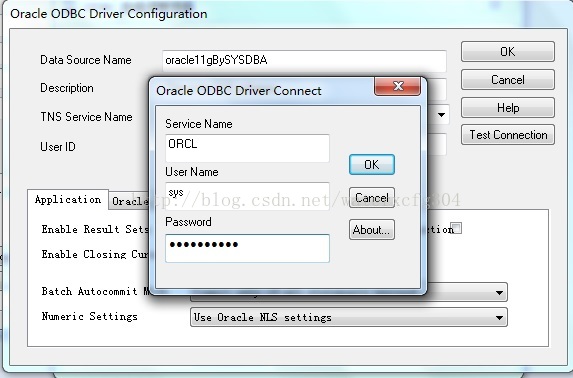Click the "Data Source Name" label

click(86, 60)
